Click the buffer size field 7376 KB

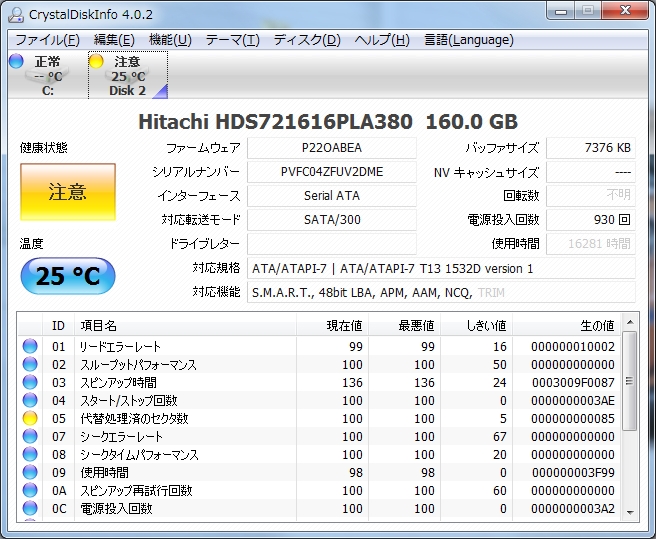pos(591,148)
